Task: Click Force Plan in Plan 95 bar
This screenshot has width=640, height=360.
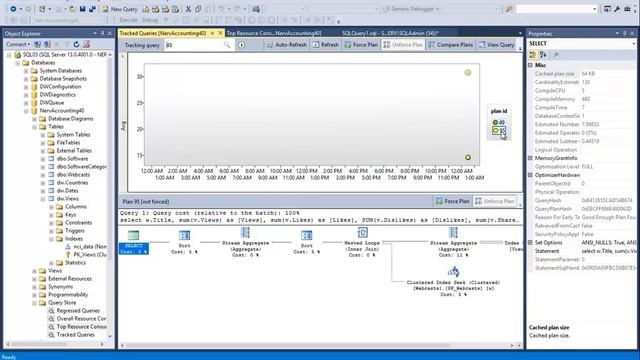Action: tap(452, 201)
